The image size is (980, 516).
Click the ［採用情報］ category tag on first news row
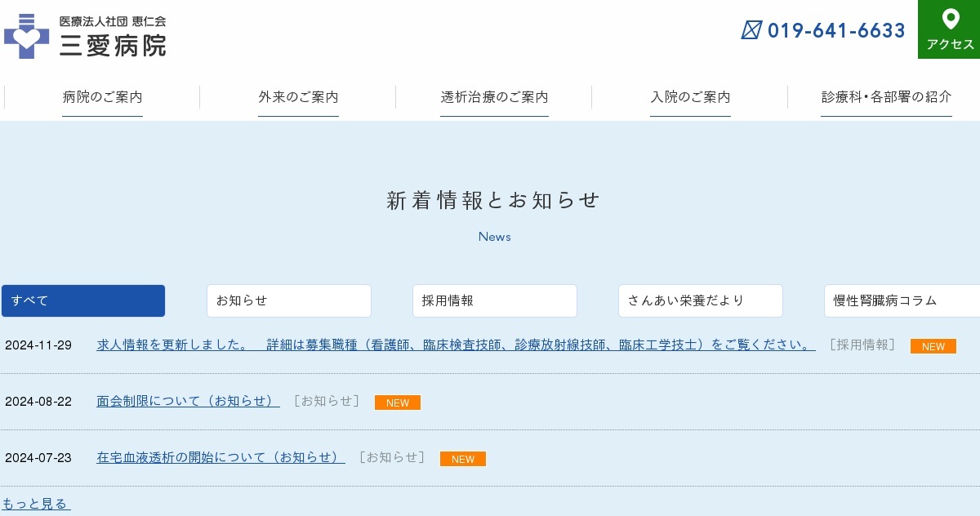point(862,345)
